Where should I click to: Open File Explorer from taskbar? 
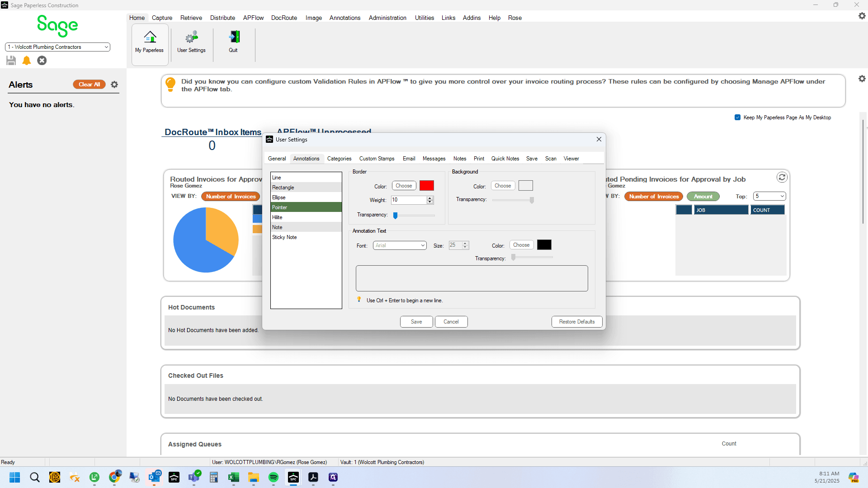pos(254,477)
